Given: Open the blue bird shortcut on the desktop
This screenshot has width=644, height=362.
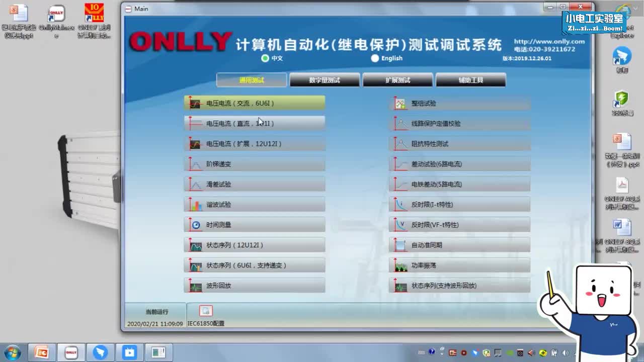Looking at the screenshot, I should coord(622,60).
